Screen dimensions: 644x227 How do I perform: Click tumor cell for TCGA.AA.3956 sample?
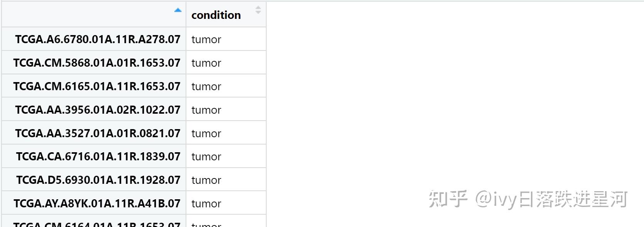click(x=206, y=110)
